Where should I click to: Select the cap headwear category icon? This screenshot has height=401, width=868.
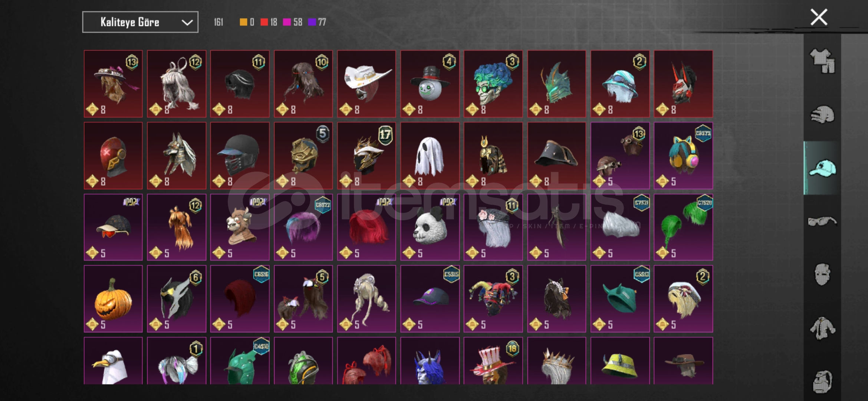tap(822, 168)
